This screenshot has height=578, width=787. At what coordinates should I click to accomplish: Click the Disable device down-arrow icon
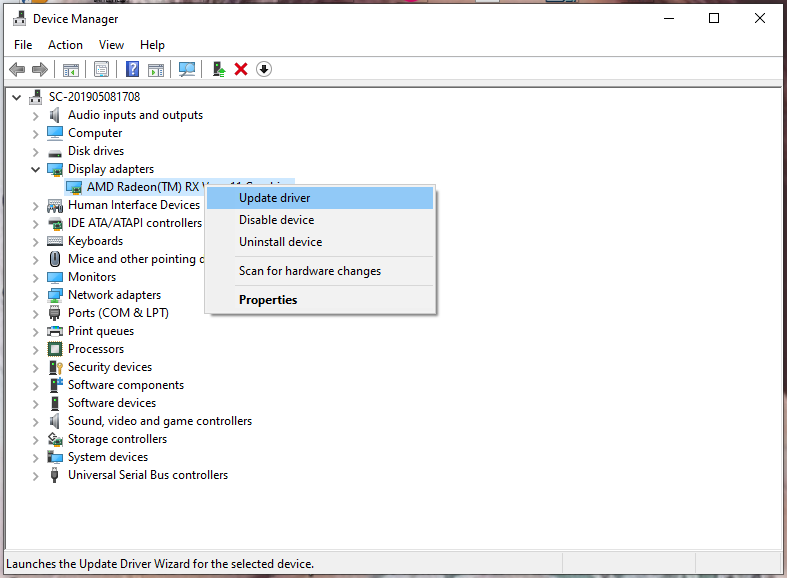(x=264, y=69)
